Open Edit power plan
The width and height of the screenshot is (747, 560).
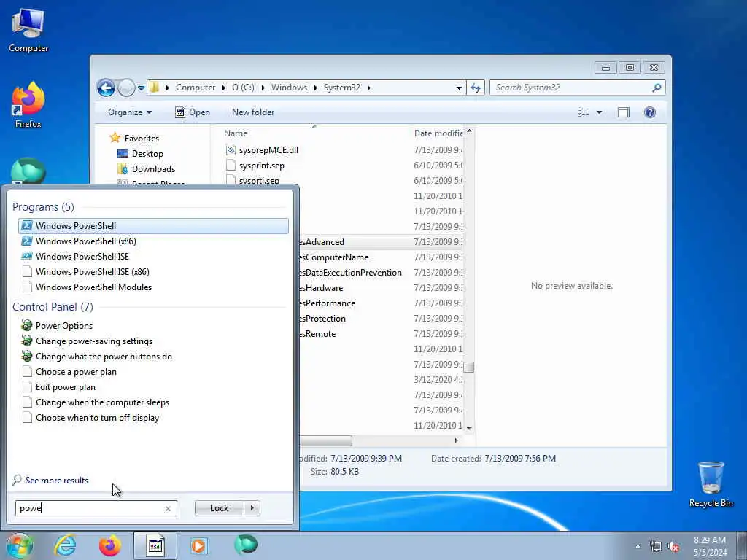[153, 387]
